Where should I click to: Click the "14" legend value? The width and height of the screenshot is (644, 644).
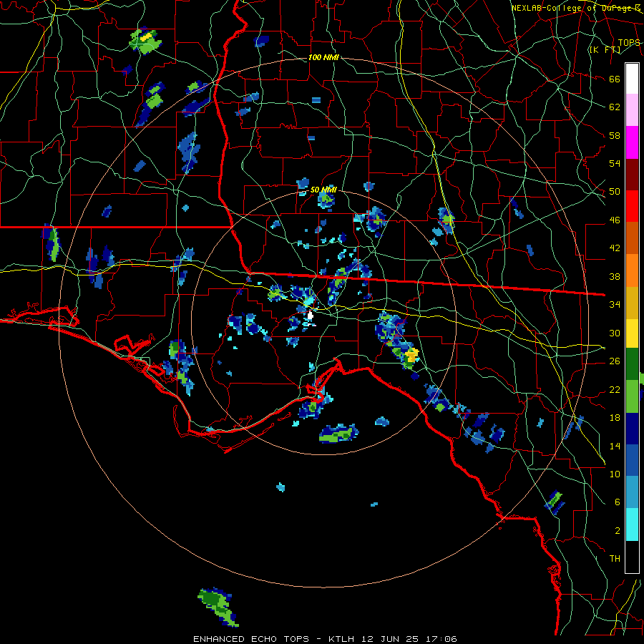click(x=615, y=446)
